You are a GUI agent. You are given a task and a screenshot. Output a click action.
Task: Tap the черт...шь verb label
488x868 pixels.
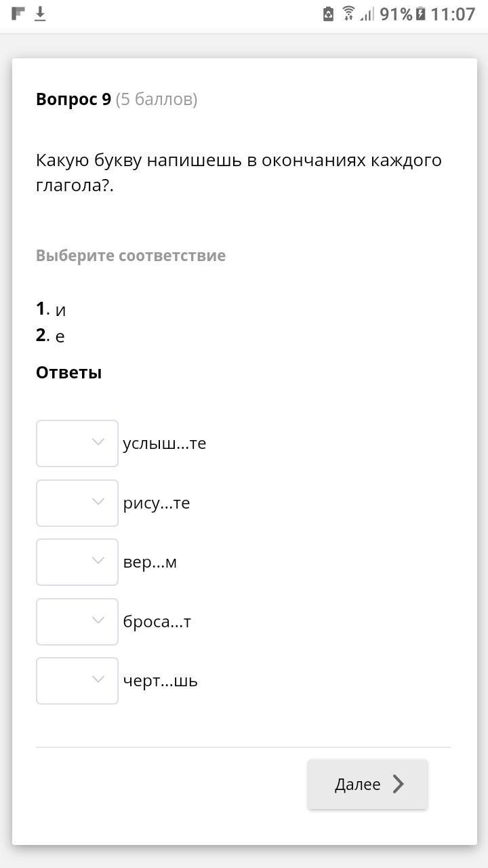(x=160, y=681)
